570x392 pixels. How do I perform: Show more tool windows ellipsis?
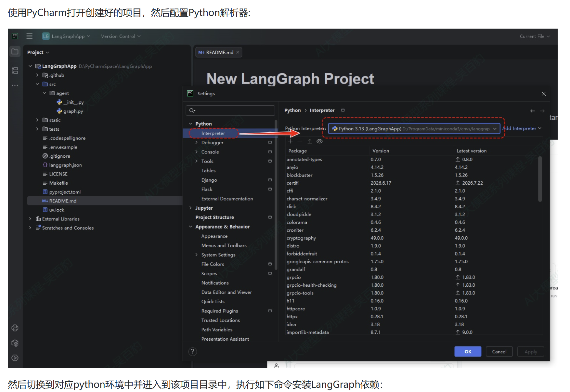tap(15, 85)
